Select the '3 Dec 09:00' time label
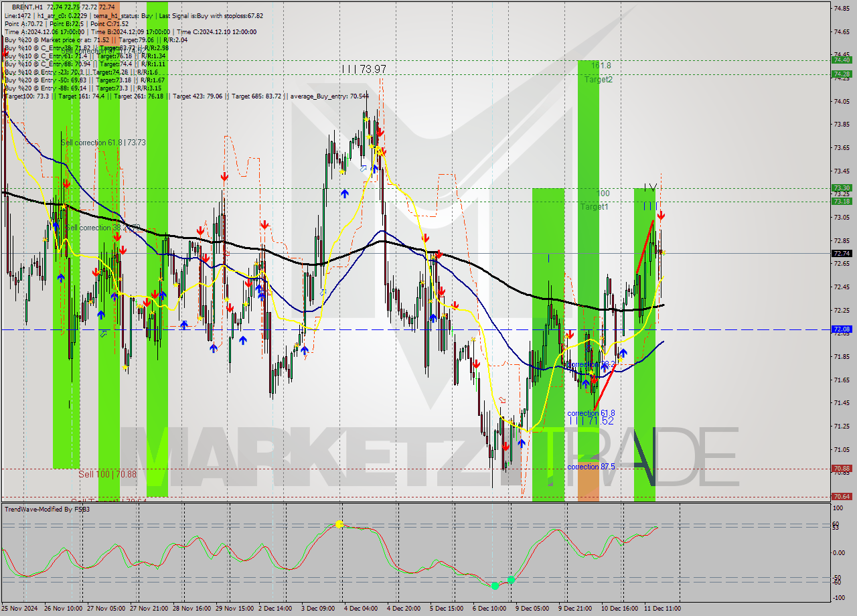The height and width of the screenshot is (616, 857). pos(317,608)
